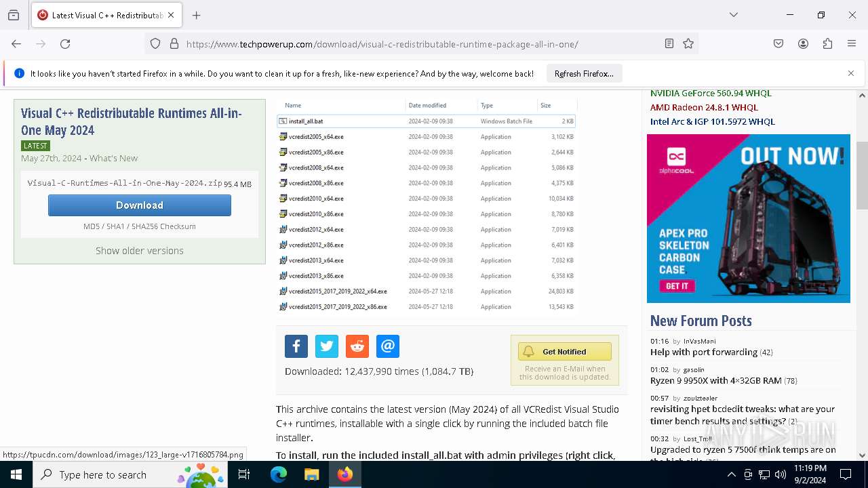Click the file listing screenshot image

pos(427,207)
